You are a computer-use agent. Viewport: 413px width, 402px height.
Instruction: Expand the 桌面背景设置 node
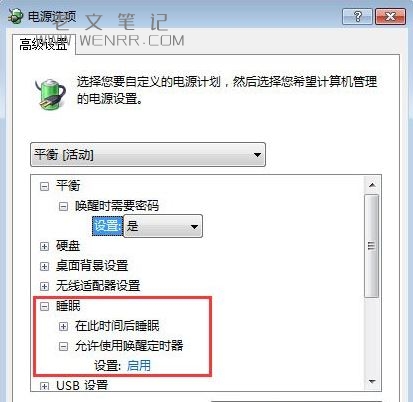pos(44,266)
